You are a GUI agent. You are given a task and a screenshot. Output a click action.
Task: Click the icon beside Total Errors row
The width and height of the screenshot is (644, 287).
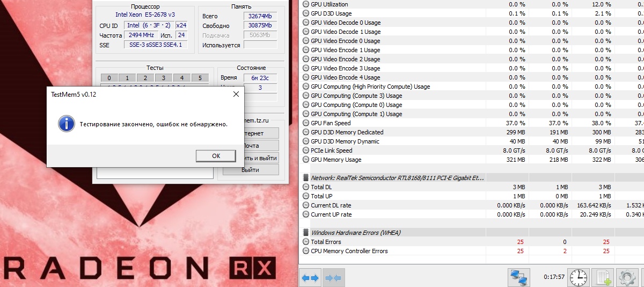pos(305,242)
